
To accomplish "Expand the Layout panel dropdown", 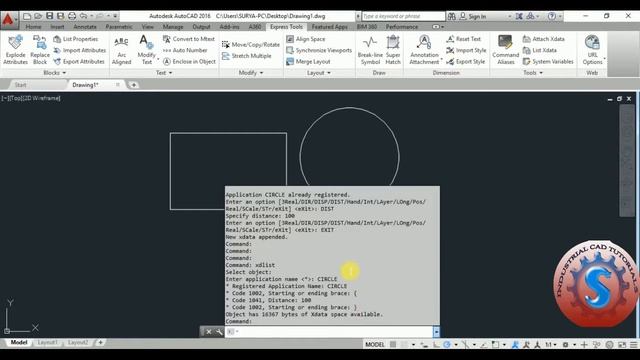I will click(x=319, y=73).
